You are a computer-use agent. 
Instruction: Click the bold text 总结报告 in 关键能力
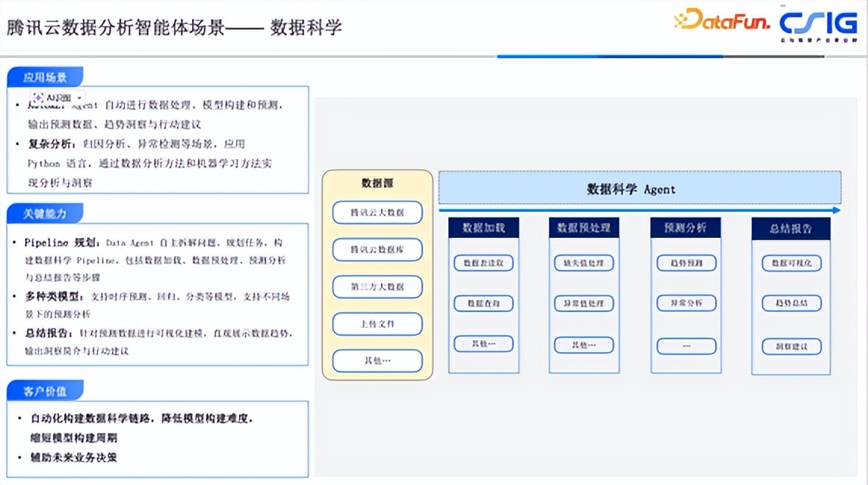(48, 333)
